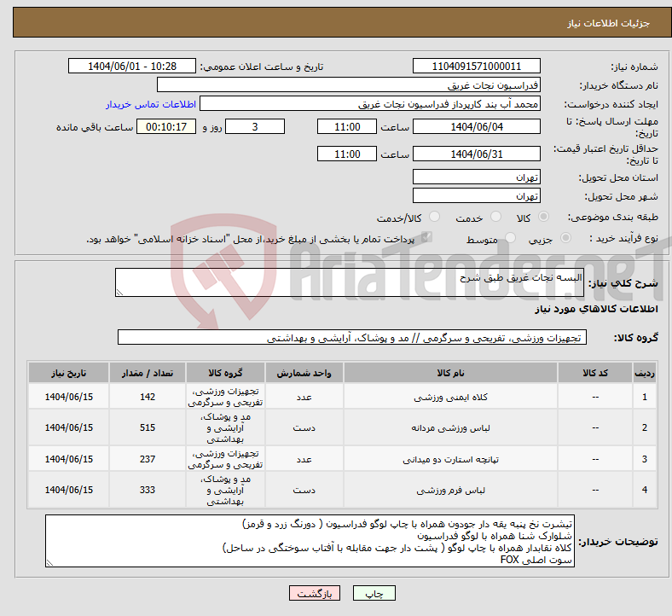Click the response deadline hour field 11:00
The image size is (672, 616).
pyautogui.click(x=347, y=126)
